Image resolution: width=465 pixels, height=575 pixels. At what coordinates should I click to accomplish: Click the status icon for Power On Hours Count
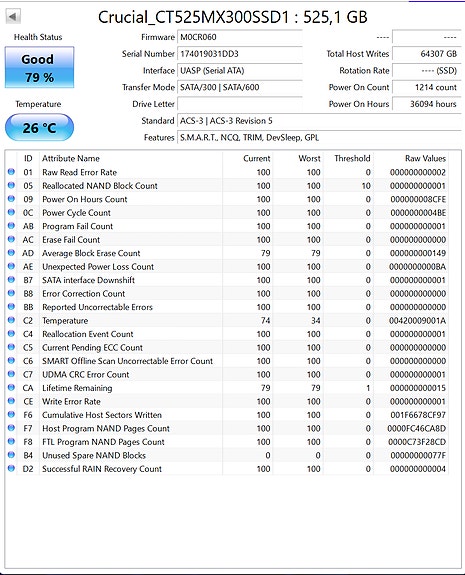pos(11,199)
